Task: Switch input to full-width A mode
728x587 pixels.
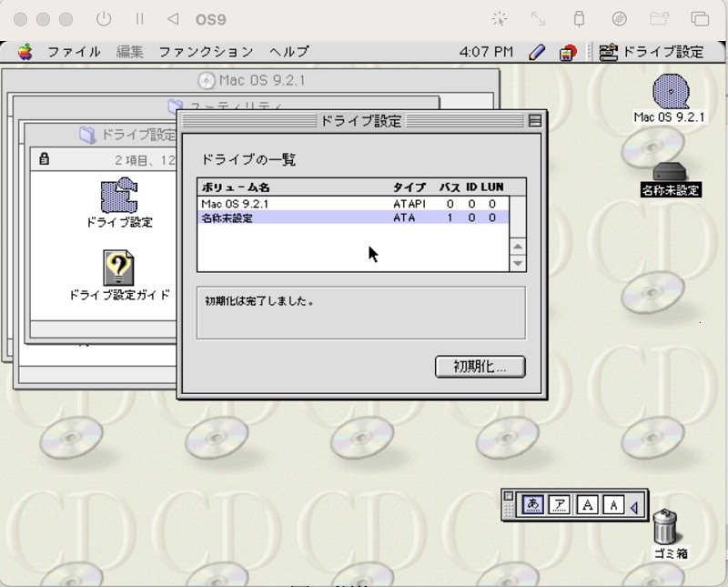Action: (x=587, y=504)
